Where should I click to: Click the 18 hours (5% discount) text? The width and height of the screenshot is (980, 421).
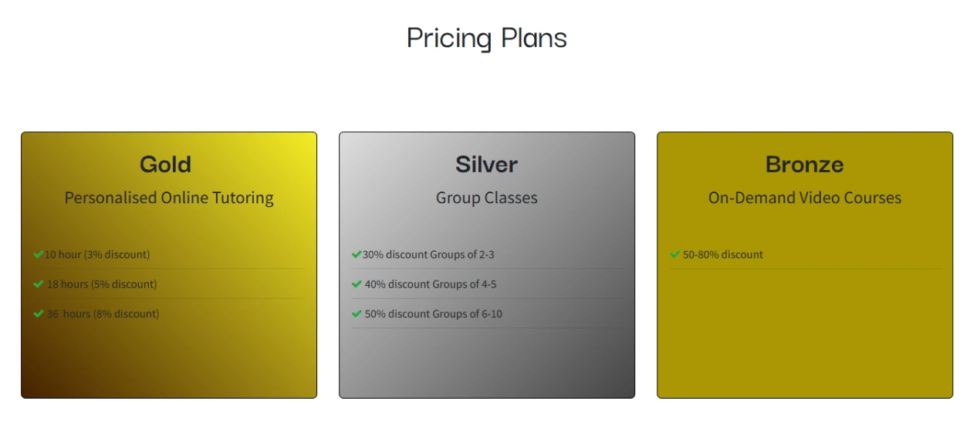click(x=102, y=284)
